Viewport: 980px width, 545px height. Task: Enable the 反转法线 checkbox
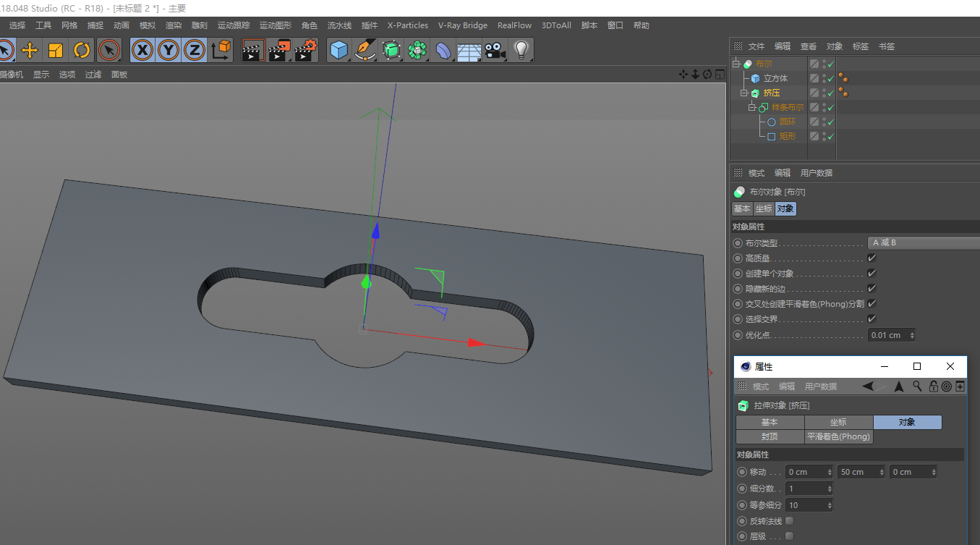point(789,521)
